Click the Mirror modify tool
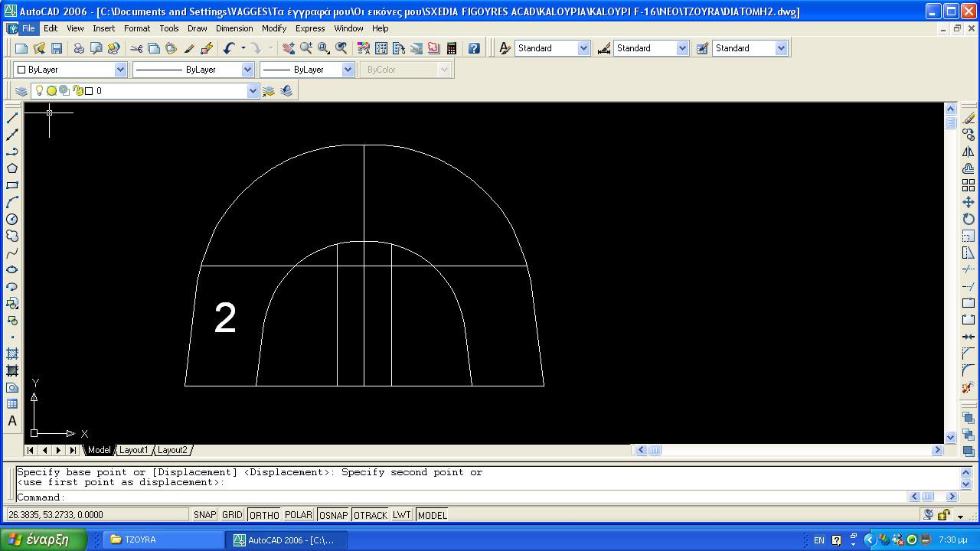This screenshot has height=551, width=980. coord(969,152)
